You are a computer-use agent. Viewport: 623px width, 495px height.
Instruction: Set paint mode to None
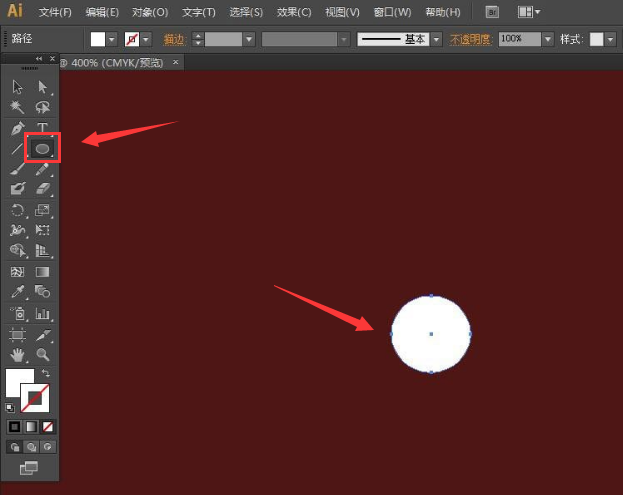(x=48, y=427)
